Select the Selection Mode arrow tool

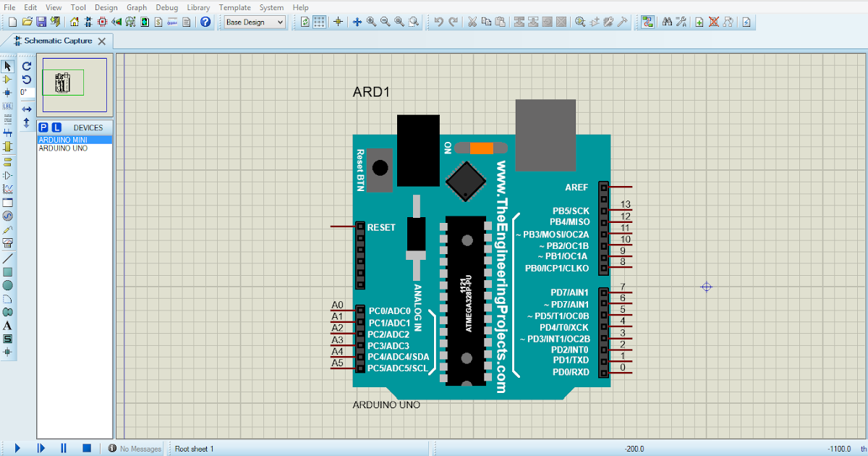pyautogui.click(x=8, y=67)
